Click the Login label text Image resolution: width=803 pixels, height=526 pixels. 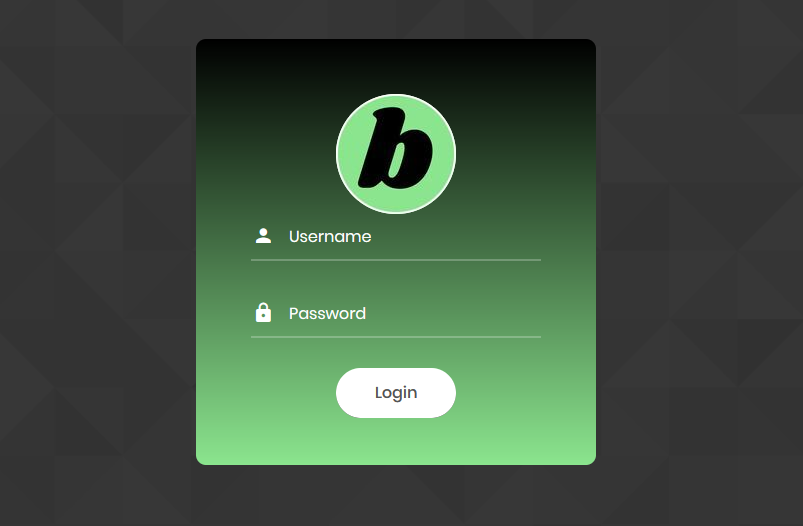[x=396, y=393]
